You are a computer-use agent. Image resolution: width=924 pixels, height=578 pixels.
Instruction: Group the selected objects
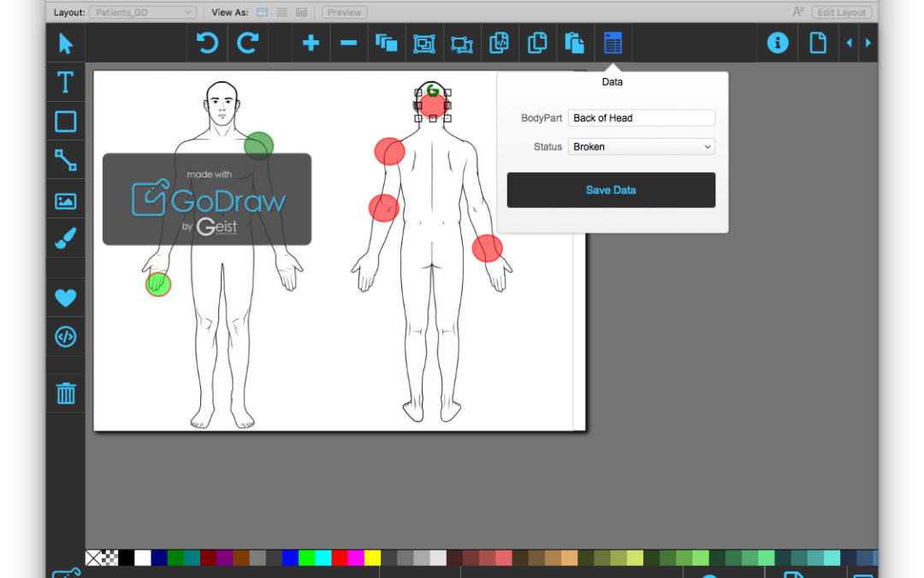(x=423, y=44)
